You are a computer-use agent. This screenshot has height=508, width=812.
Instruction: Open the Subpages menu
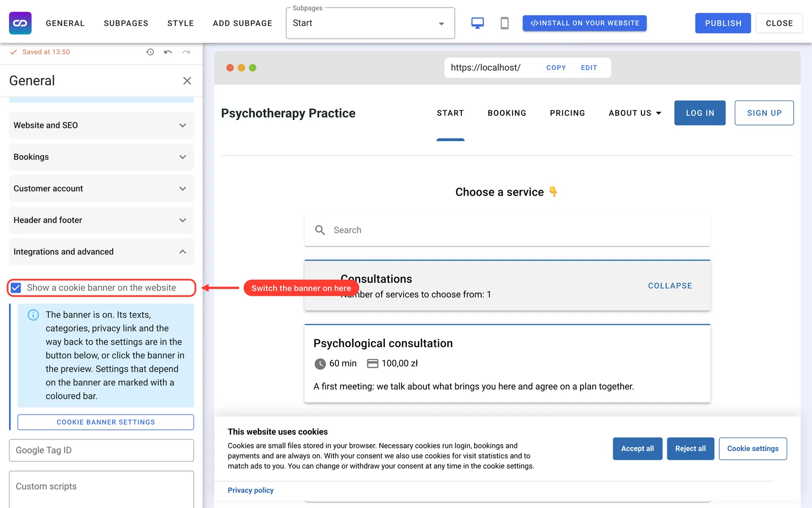pyautogui.click(x=126, y=23)
